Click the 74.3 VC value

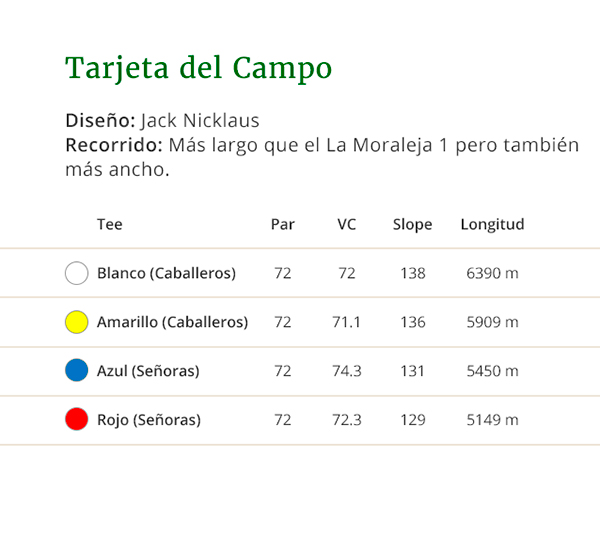tap(347, 371)
